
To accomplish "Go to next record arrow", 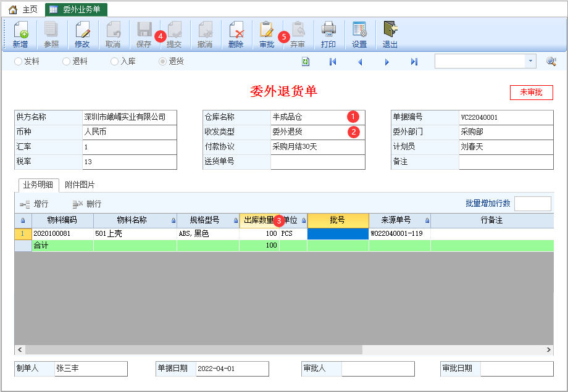I will [x=387, y=62].
